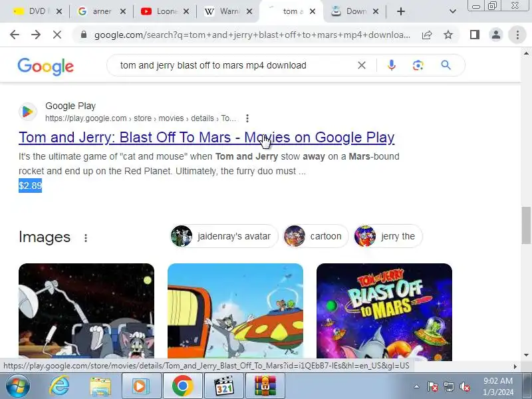Close the YouTube Looney tab

(x=186, y=11)
